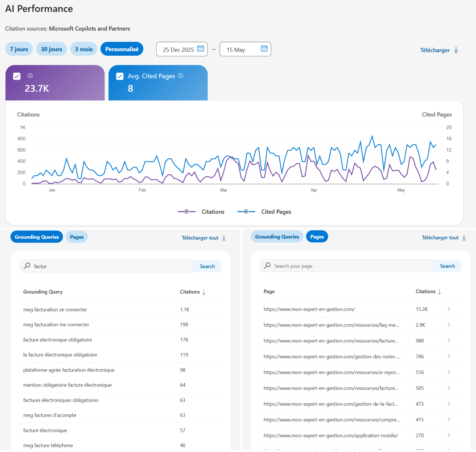Click the magnifier icon in query search
476x452 pixels.
click(x=27, y=266)
